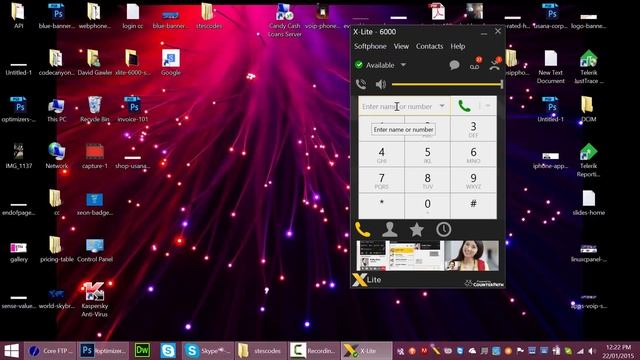The image size is (640, 360).
Task: Click the X-Lite logo at bottom
Action: 367,280
